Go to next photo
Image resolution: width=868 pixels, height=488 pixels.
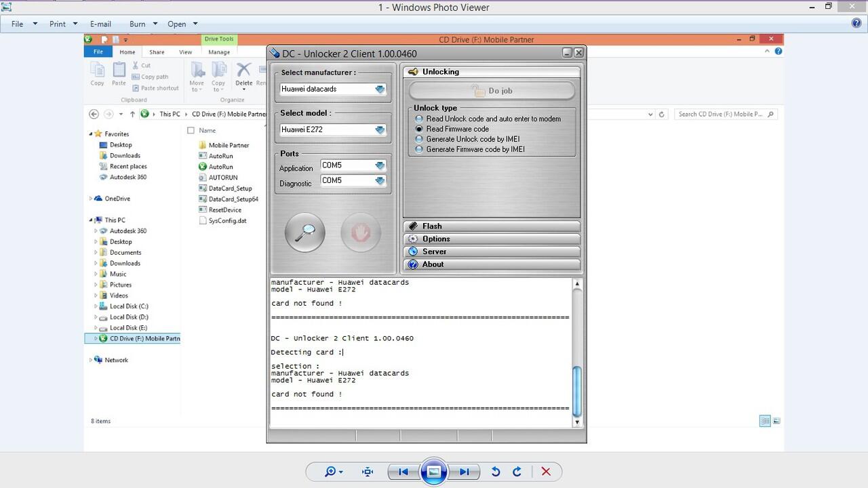click(465, 472)
